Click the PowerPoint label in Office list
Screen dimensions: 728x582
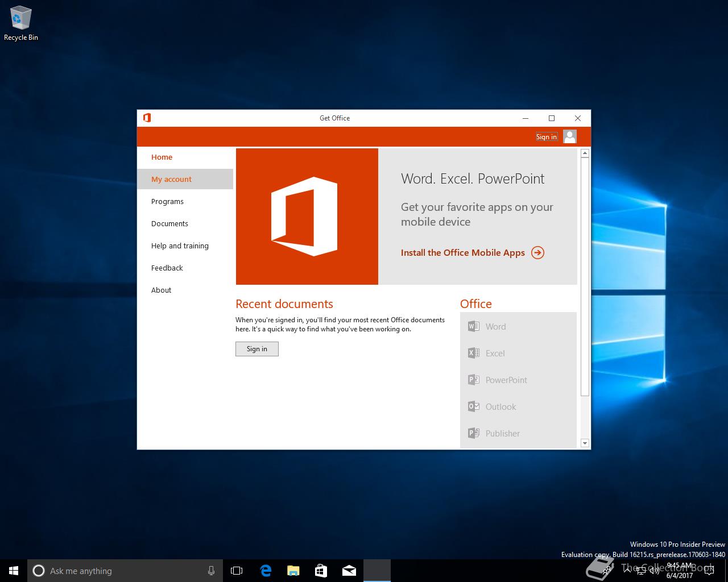tap(506, 380)
